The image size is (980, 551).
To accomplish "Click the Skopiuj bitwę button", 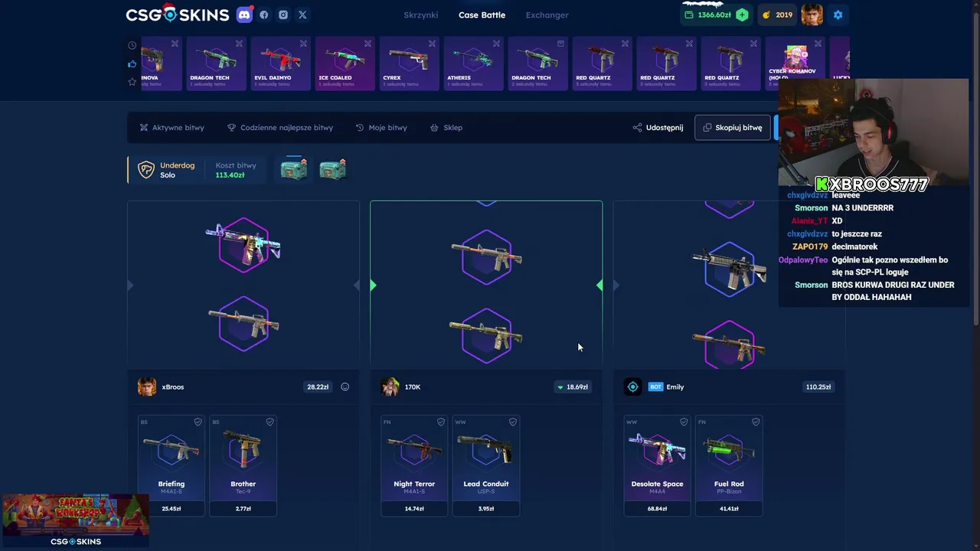I will pos(733,128).
